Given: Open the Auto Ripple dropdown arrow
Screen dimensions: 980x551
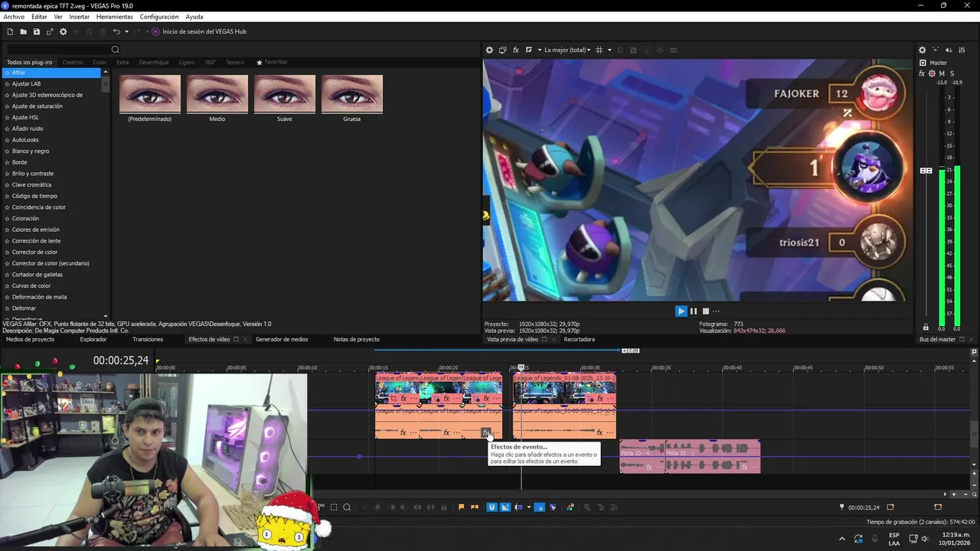Looking at the screenshot, I should [528, 507].
